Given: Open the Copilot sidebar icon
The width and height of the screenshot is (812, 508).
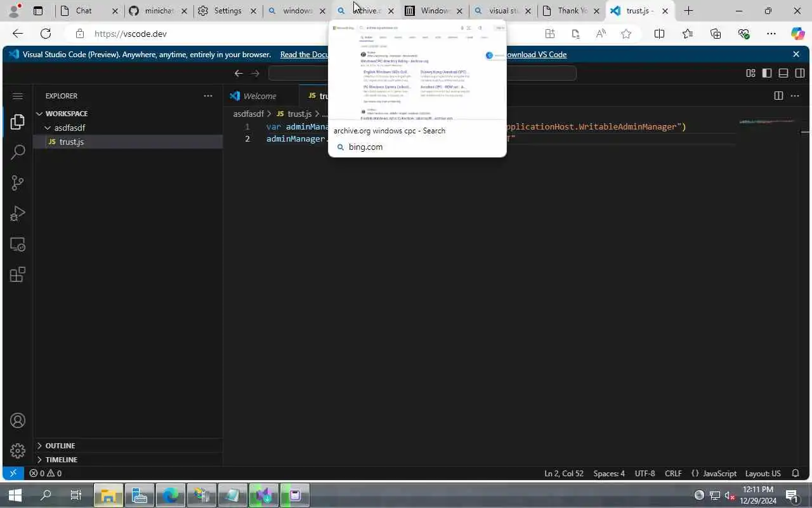Looking at the screenshot, I should 797,34.
